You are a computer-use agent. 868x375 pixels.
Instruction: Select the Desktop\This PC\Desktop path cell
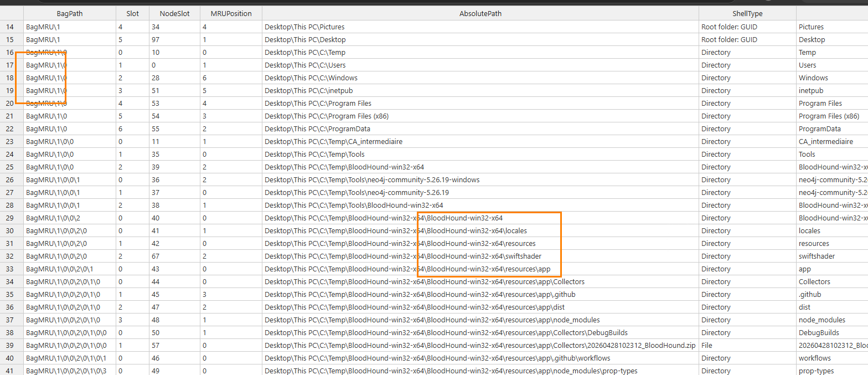480,39
